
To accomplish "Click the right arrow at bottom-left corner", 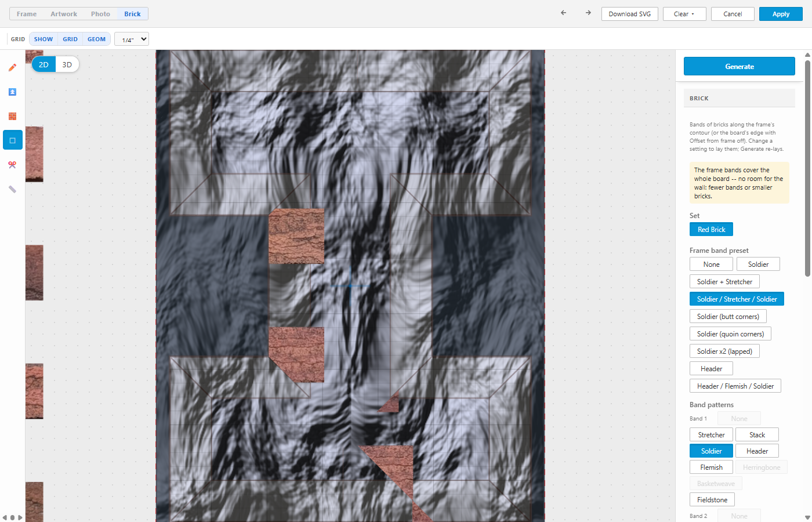I will [20, 517].
